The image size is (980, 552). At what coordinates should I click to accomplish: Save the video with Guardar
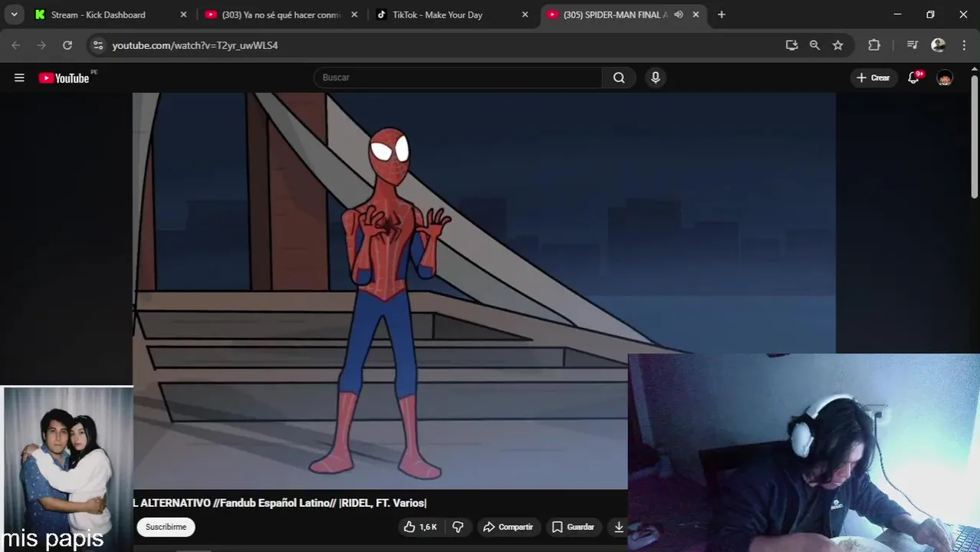coord(573,527)
